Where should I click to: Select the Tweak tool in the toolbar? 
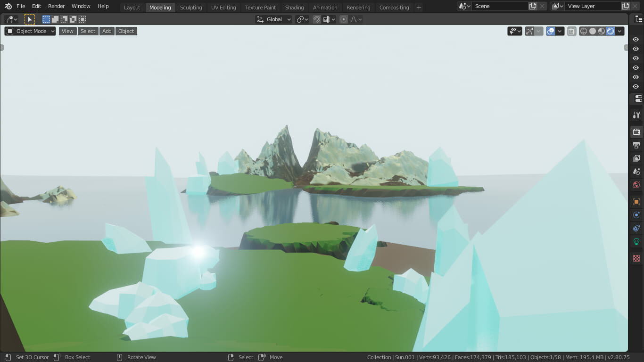click(x=30, y=19)
